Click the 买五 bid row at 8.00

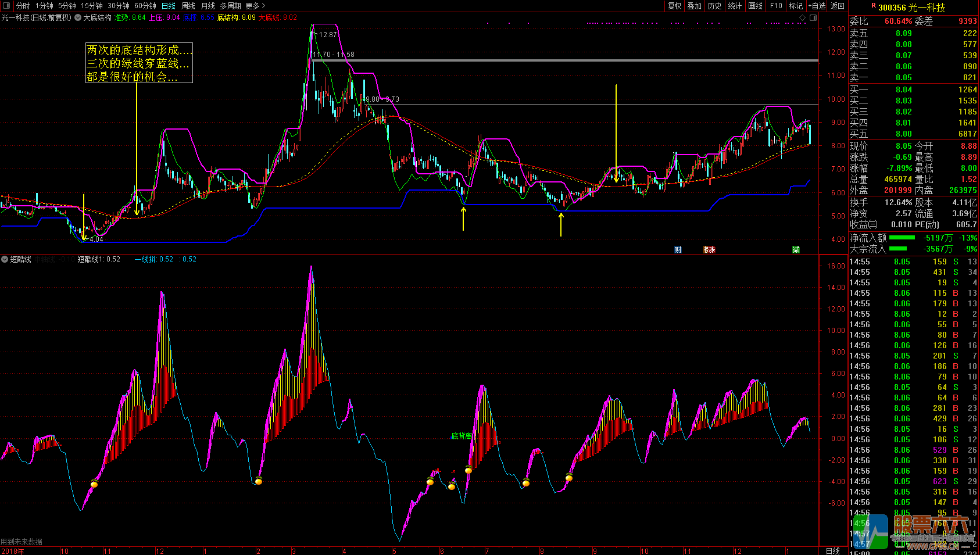913,134
